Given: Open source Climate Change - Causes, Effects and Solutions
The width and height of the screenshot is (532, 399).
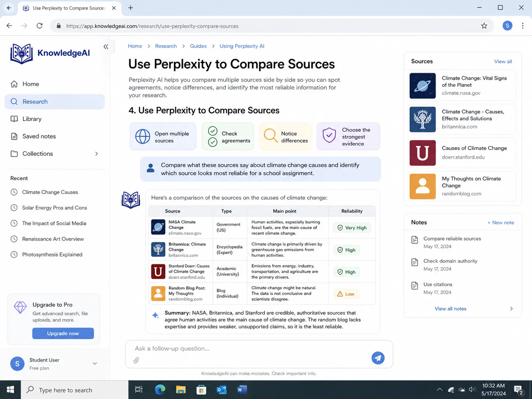Looking at the screenshot, I should click(x=463, y=119).
